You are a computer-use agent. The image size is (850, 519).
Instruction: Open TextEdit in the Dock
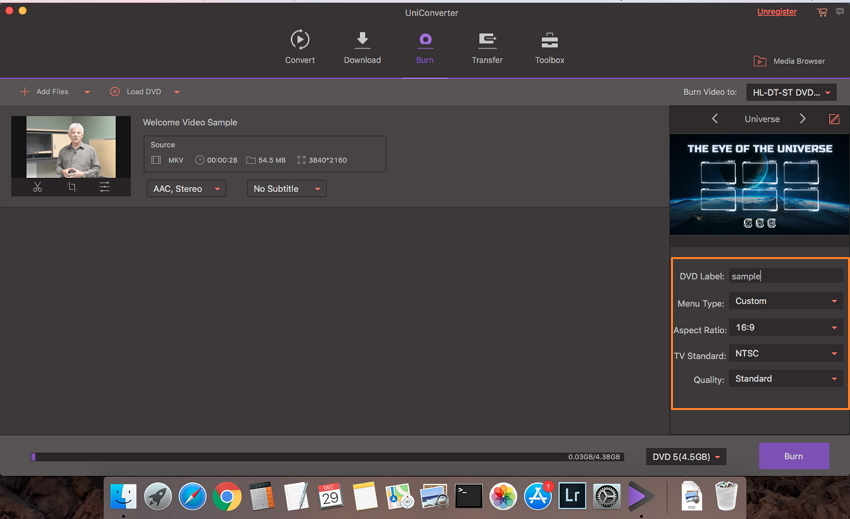296,496
